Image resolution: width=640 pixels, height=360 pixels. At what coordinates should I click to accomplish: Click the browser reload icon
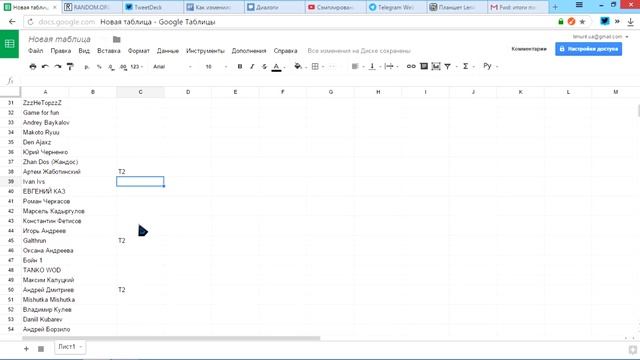point(30,22)
